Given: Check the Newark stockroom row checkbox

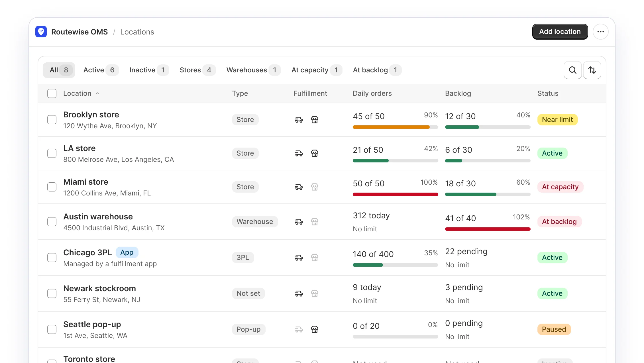Looking at the screenshot, I should (x=52, y=293).
